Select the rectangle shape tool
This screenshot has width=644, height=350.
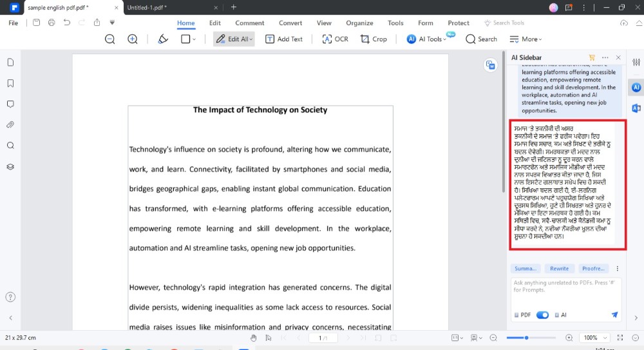pyautogui.click(x=185, y=39)
